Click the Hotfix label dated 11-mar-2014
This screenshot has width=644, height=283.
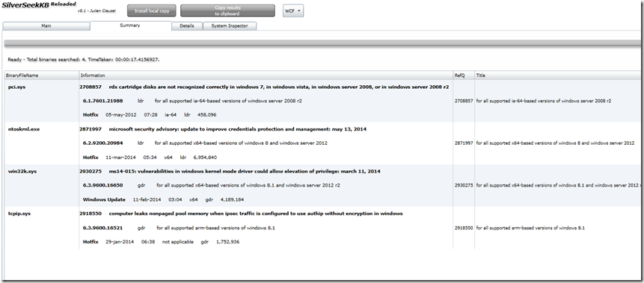pyautogui.click(x=91, y=158)
